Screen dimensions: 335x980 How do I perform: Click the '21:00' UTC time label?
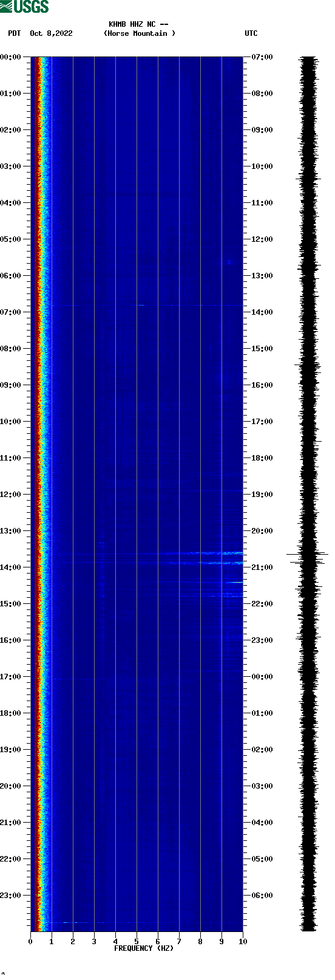[262, 567]
